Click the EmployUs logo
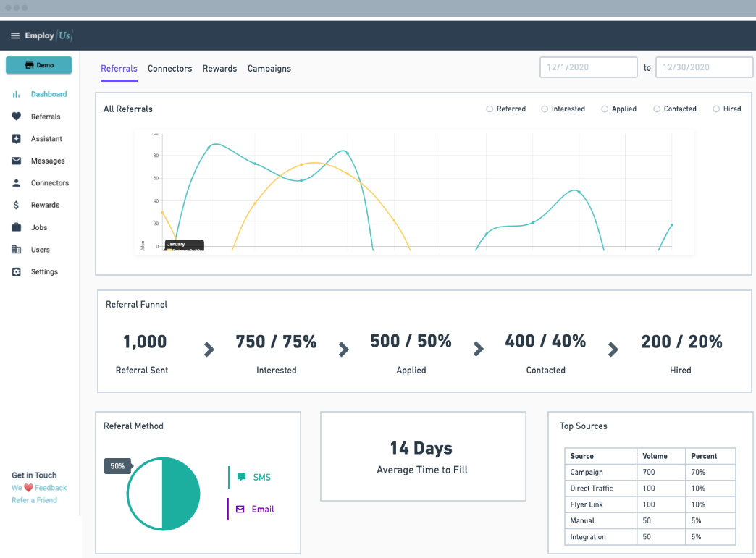The height and width of the screenshot is (558, 756). tap(49, 35)
